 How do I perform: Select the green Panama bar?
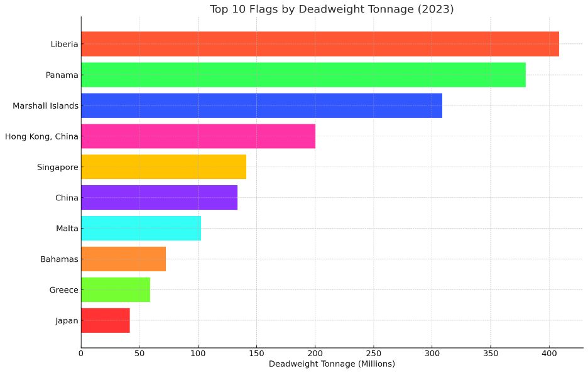coord(303,75)
